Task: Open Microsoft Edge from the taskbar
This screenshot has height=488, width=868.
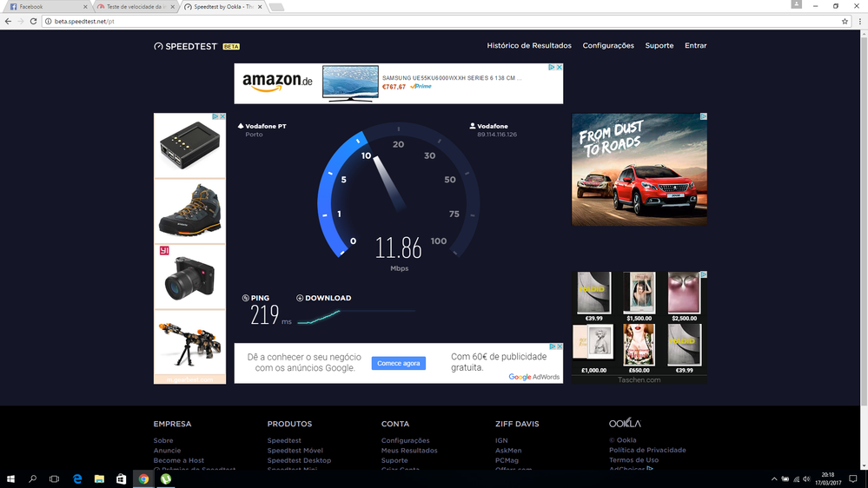Action: [x=77, y=478]
